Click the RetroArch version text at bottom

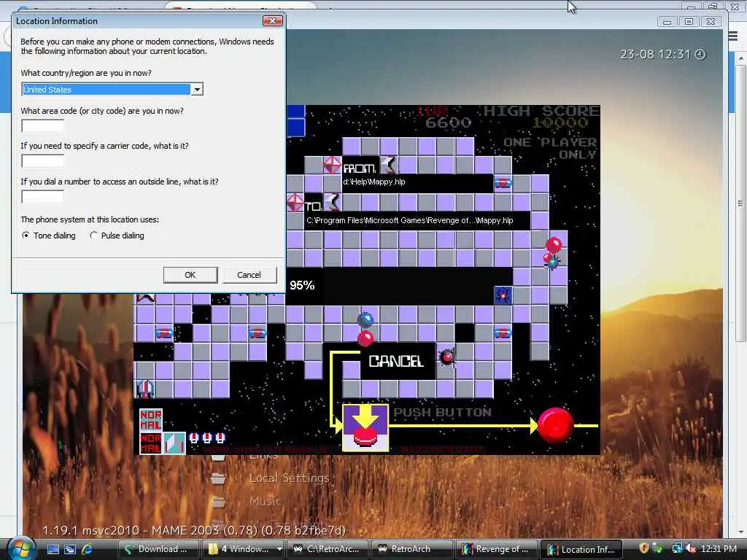click(194, 530)
